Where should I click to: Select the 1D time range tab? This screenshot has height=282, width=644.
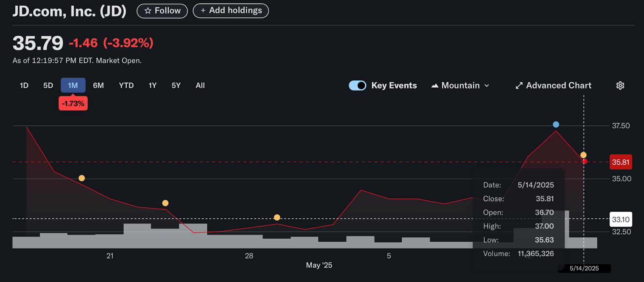tap(24, 85)
